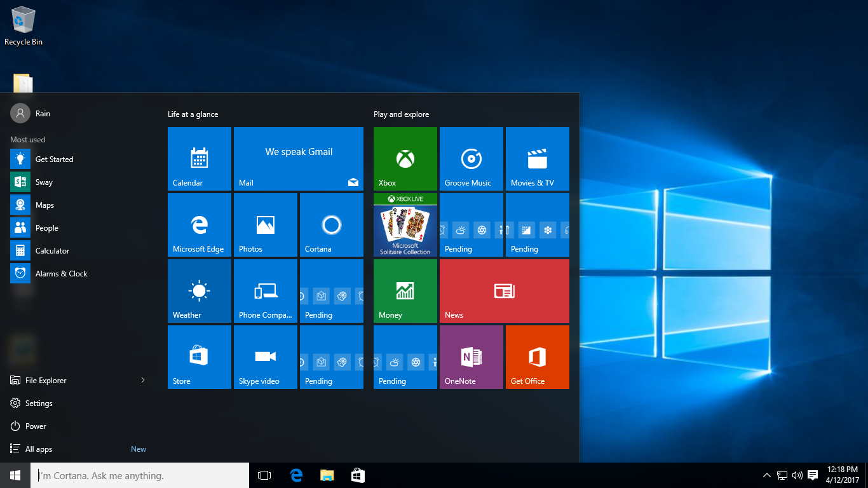Screen dimensions: 868x488
Task: Launch Edge from the taskbar
Action: [296, 475]
